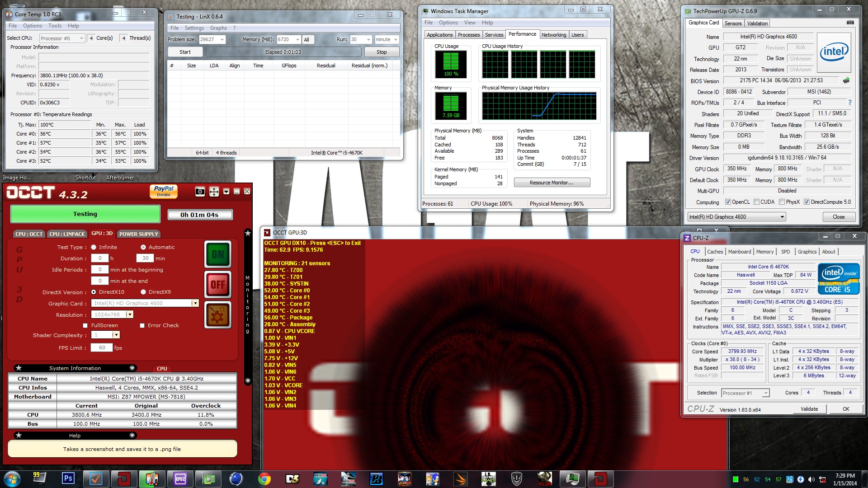Enable Error Check checkbox

point(142,325)
